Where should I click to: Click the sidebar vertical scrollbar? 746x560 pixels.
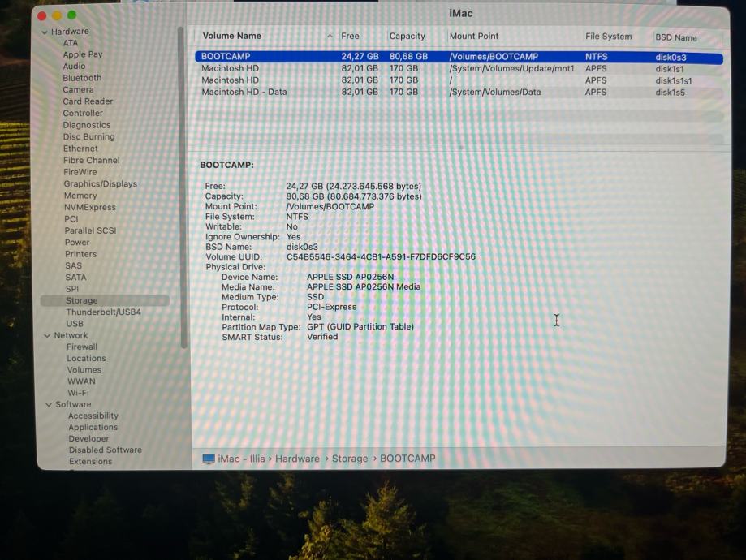click(x=182, y=188)
